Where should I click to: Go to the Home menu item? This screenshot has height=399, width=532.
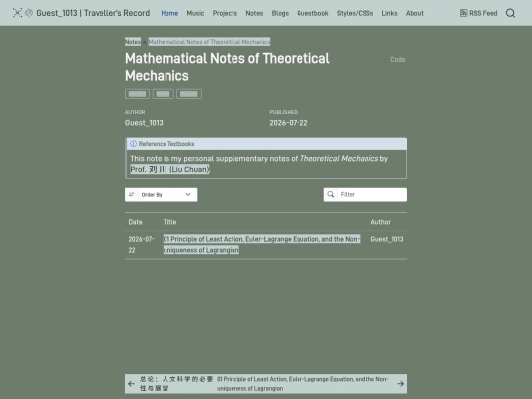[169, 13]
